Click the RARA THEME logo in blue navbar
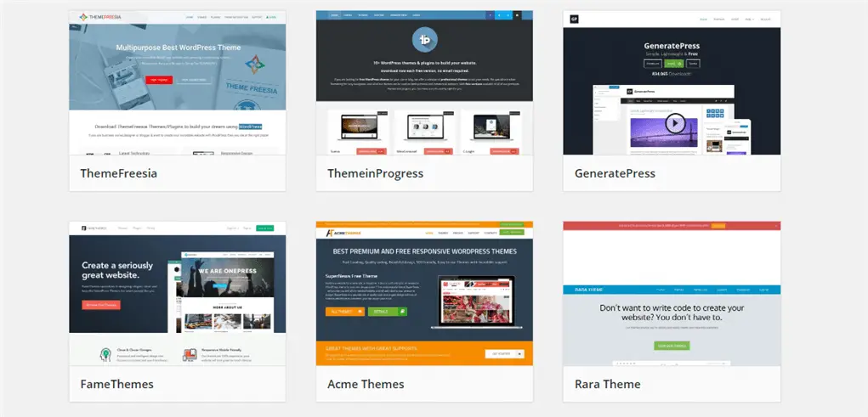The image size is (868, 417). click(x=587, y=290)
